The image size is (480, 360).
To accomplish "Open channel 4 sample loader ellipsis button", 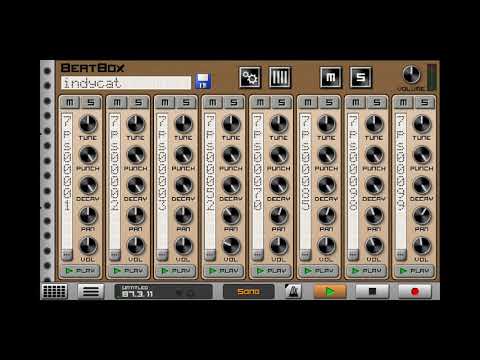I will (x=210, y=254).
